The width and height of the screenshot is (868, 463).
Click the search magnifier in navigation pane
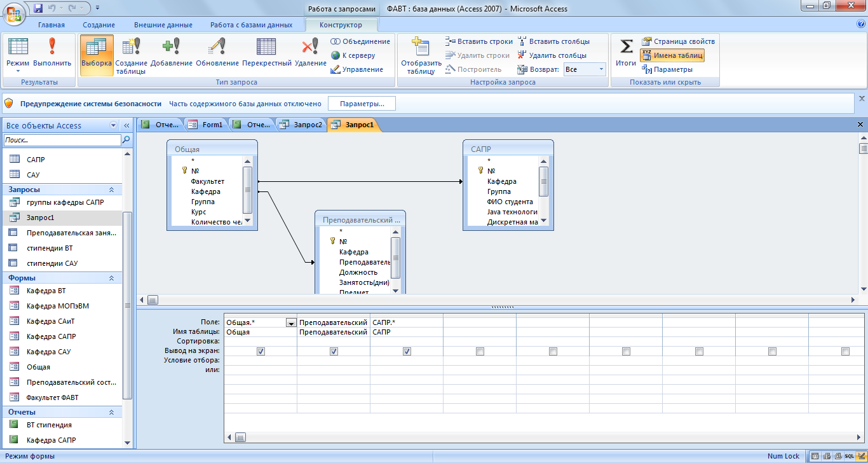click(126, 140)
